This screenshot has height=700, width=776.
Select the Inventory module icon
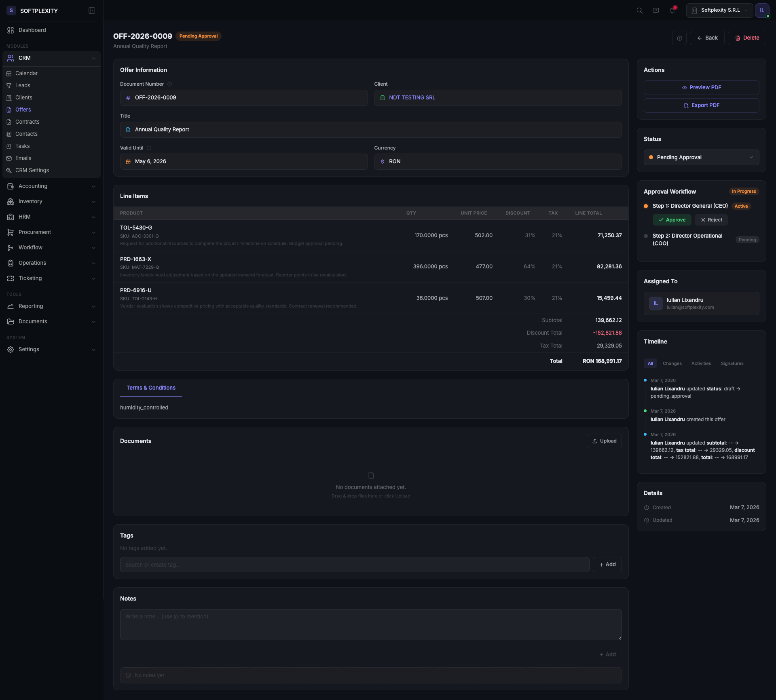pos(11,201)
